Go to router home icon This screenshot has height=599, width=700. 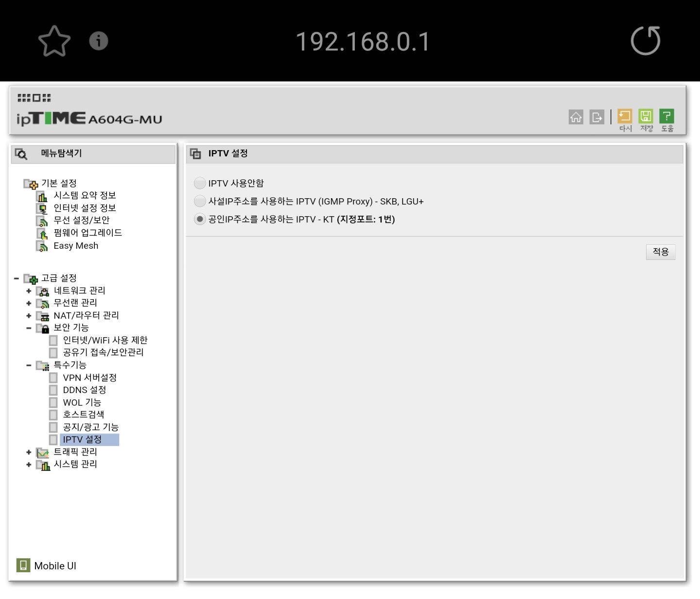tap(576, 117)
